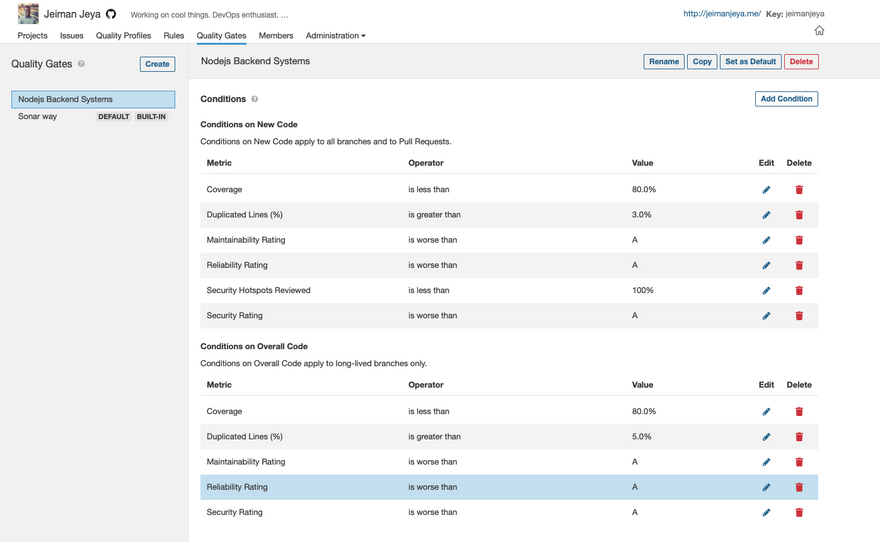Delete New Code Security Rating condition

point(799,316)
